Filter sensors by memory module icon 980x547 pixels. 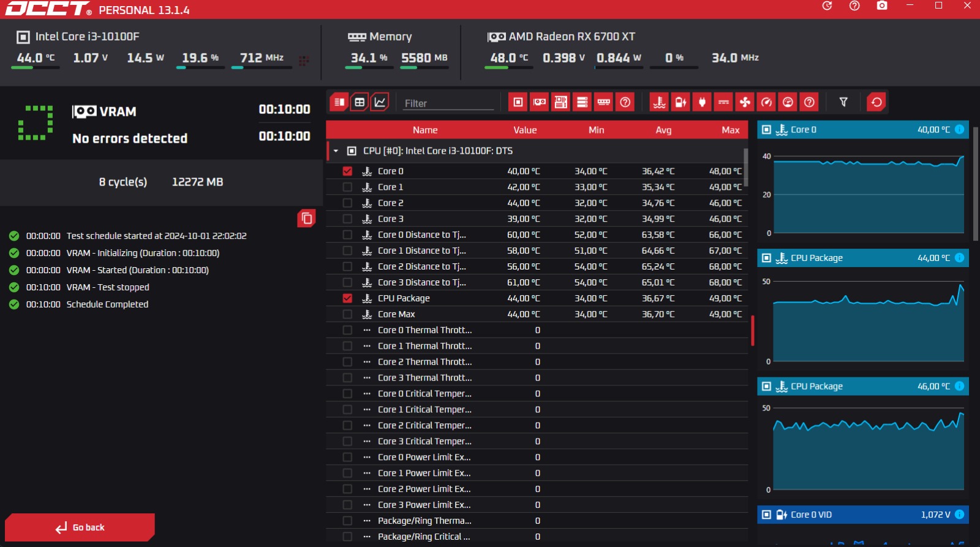click(604, 102)
